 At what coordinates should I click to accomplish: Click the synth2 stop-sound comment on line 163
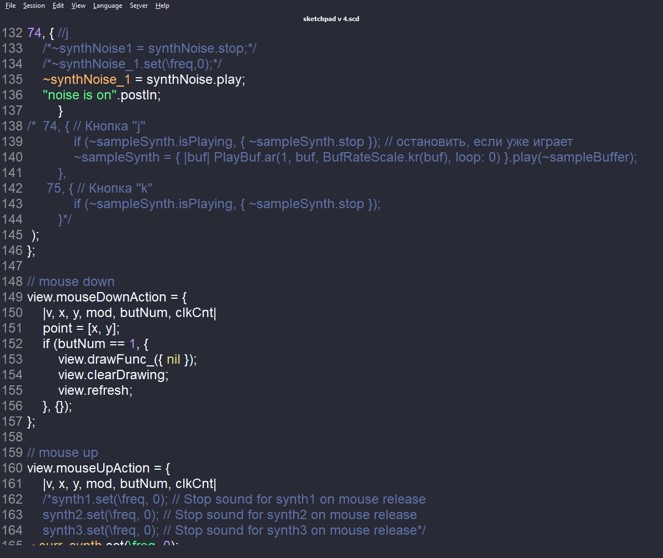tap(230, 515)
